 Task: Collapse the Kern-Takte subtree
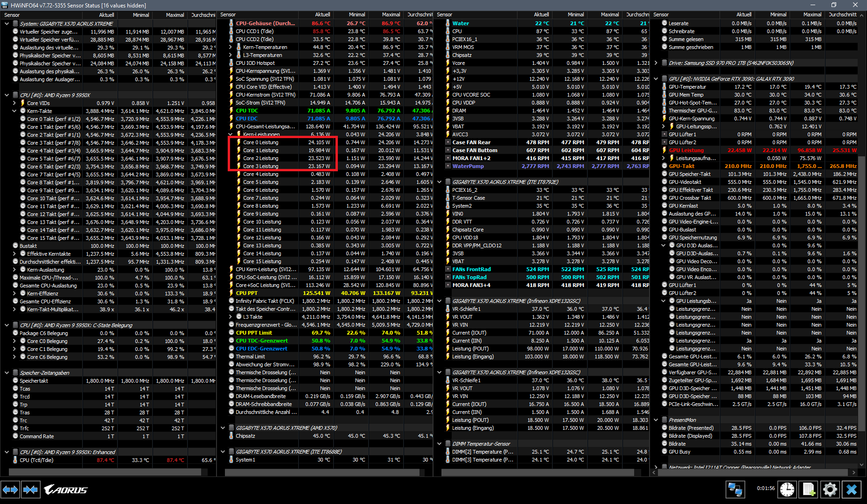(x=14, y=111)
